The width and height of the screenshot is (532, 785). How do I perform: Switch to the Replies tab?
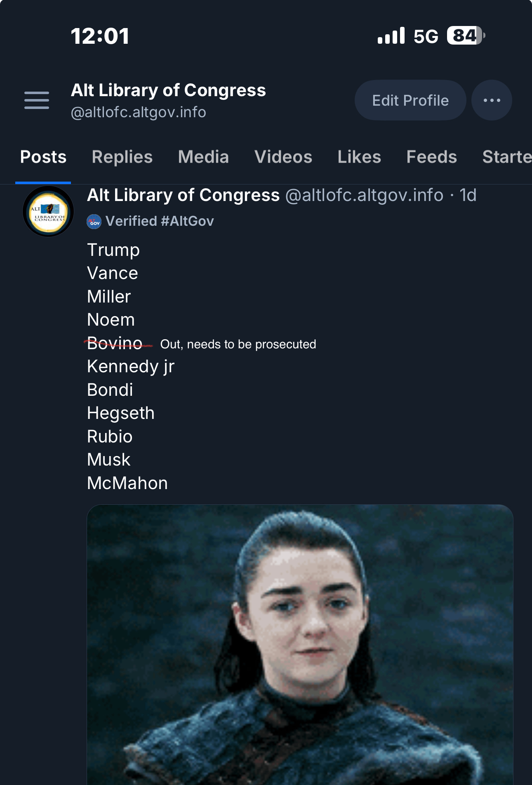click(122, 157)
